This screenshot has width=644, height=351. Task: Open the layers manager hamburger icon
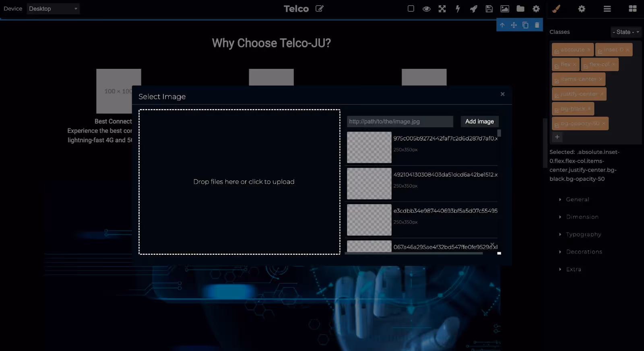tap(607, 8)
